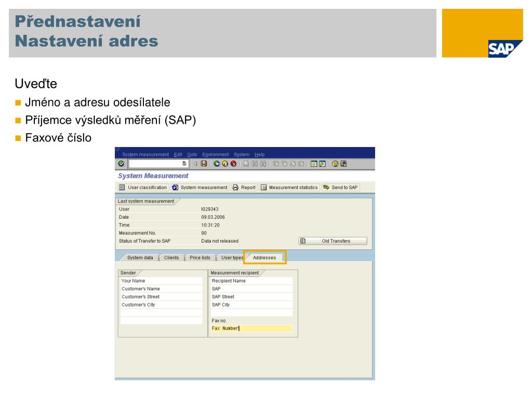Click the System measurement toolbar button
The image size is (532, 399).
[x=199, y=187]
